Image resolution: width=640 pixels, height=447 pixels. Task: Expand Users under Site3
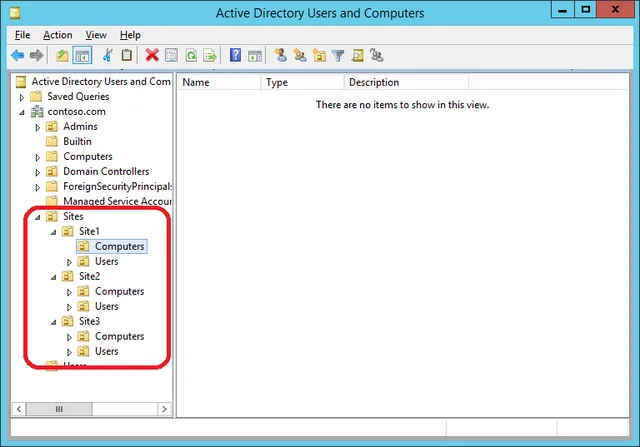click(69, 352)
